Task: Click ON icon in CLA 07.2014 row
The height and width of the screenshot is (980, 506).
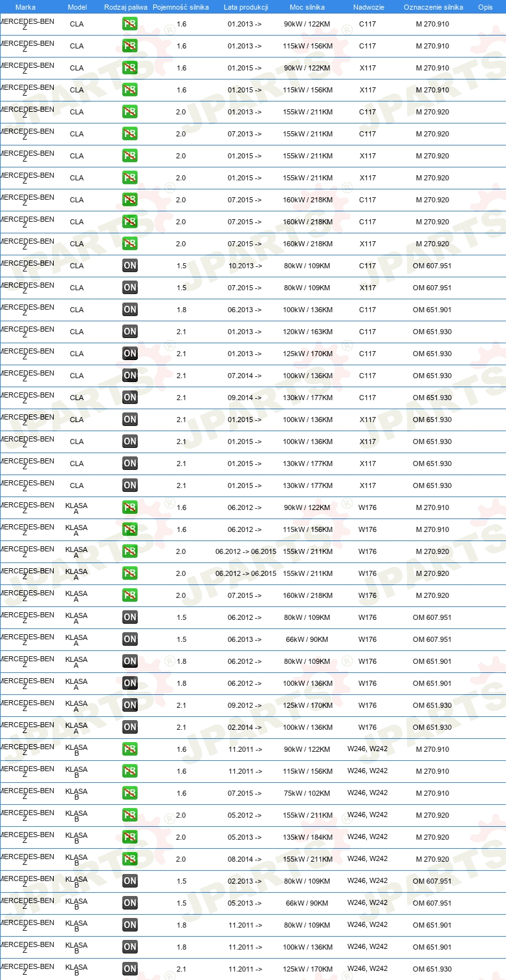Action: tap(130, 376)
